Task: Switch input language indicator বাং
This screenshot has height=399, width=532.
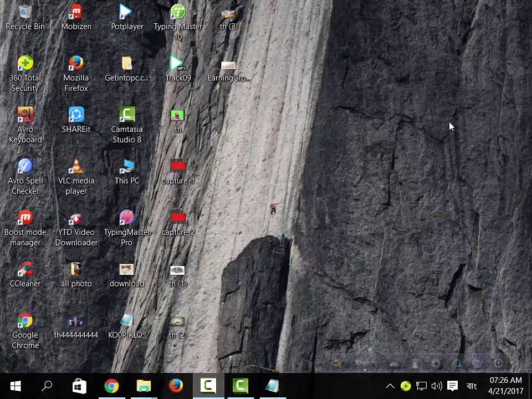Action: click(x=471, y=386)
